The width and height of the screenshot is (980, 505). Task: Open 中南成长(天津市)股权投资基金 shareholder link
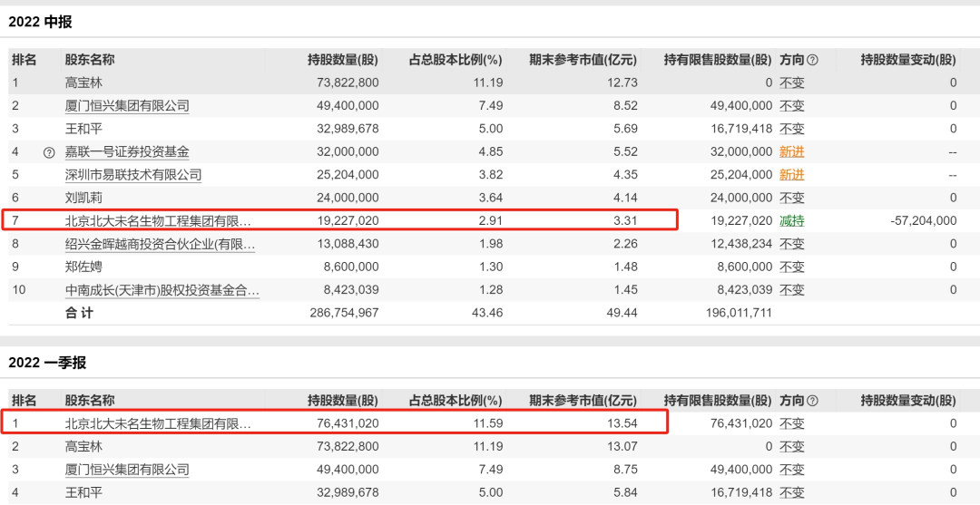[x=162, y=290]
